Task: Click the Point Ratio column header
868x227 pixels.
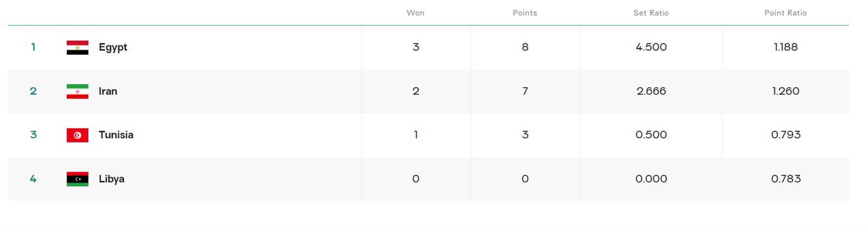Action: click(786, 13)
